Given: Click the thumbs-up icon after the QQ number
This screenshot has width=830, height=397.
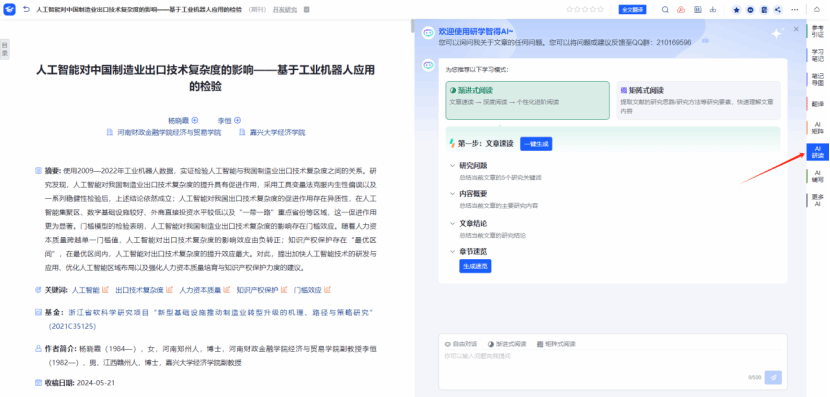Looking at the screenshot, I should coord(705,41).
